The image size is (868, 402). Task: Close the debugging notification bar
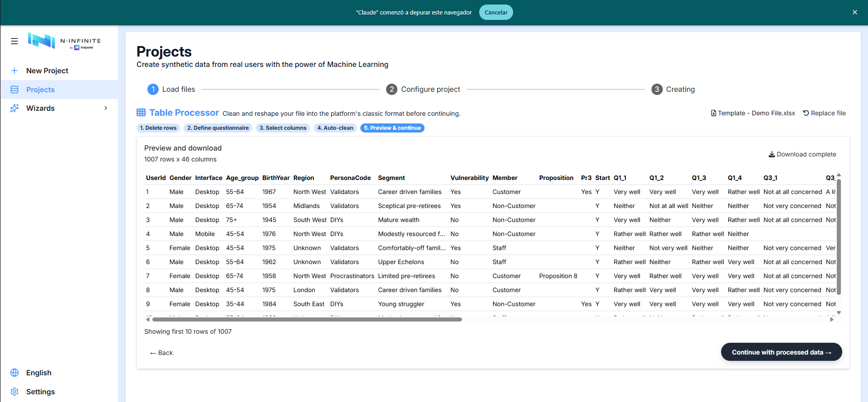click(855, 12)
